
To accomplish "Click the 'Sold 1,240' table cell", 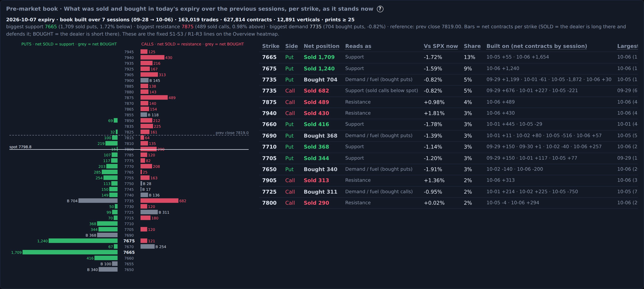I will click(319, 68).
